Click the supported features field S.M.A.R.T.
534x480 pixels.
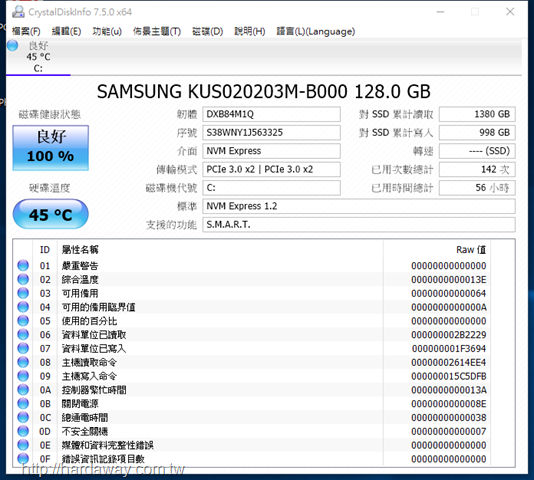tap(359, 224)
